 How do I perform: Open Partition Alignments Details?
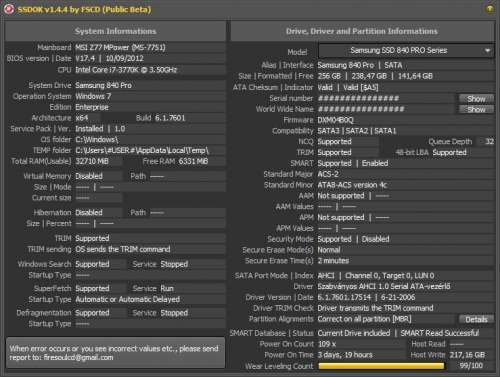point(476,319)
